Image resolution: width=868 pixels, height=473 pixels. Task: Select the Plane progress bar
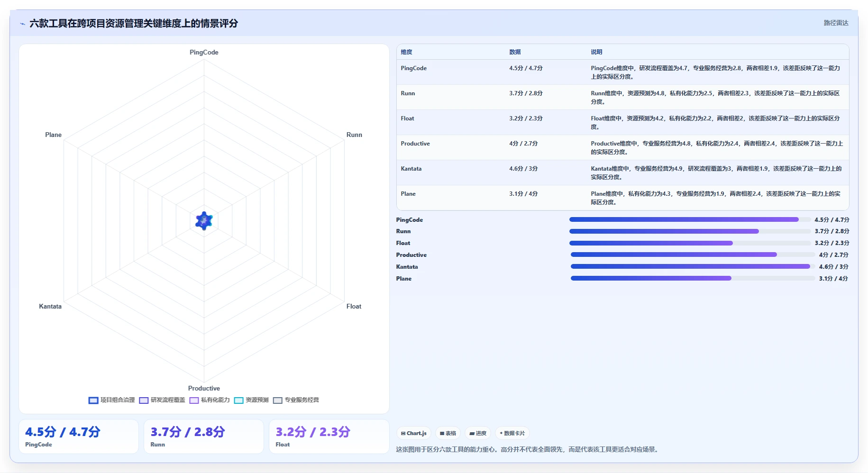point(693,278)
